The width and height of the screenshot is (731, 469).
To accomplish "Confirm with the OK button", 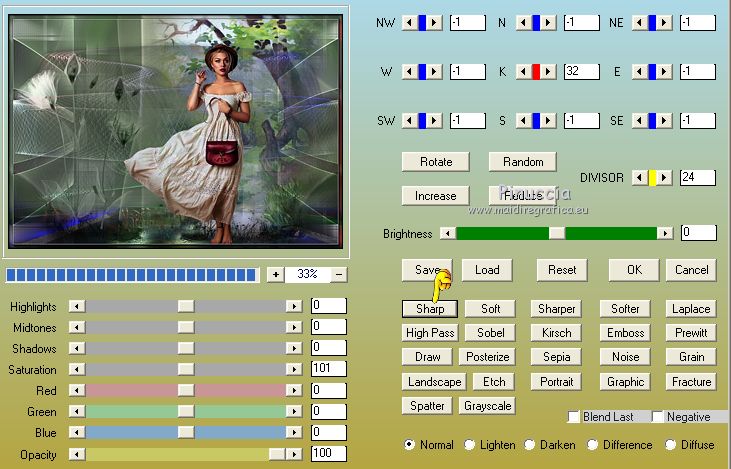I will coord(634,270).
